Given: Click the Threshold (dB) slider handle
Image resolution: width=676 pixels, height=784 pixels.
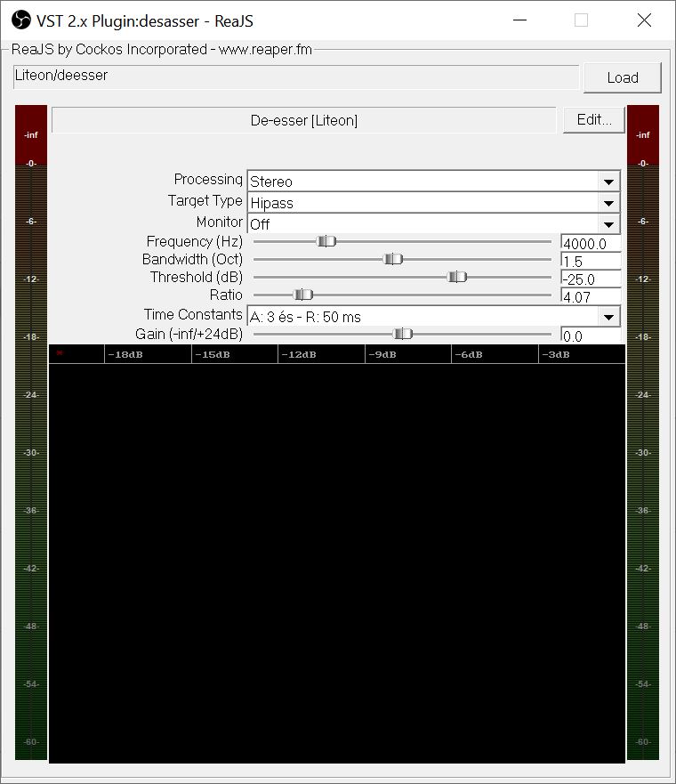Looking at the screenshot, I should pos(456,277).
